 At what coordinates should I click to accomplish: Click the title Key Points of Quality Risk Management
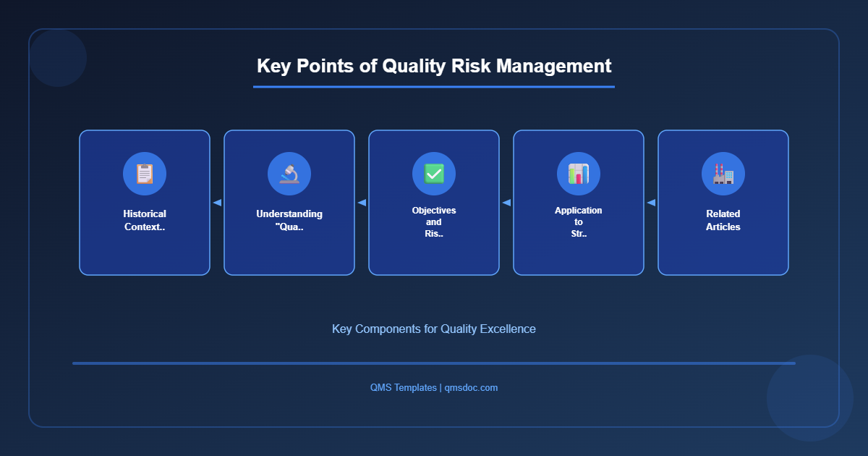[433, 66]
